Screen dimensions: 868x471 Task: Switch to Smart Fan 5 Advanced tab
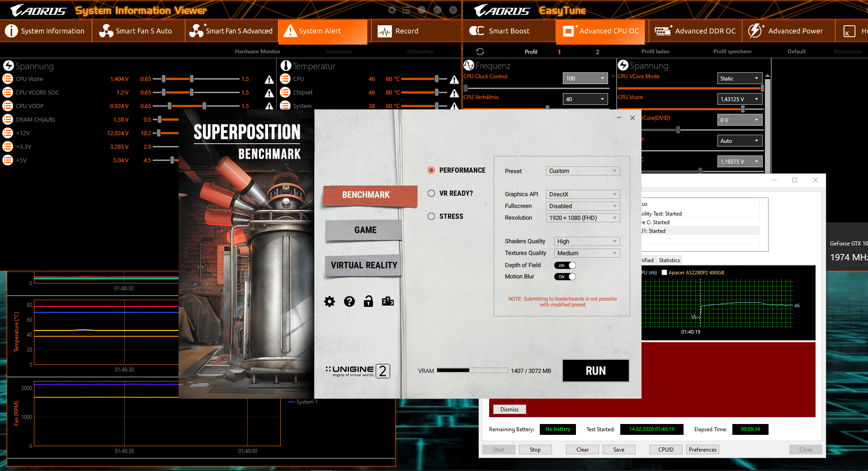231,31
